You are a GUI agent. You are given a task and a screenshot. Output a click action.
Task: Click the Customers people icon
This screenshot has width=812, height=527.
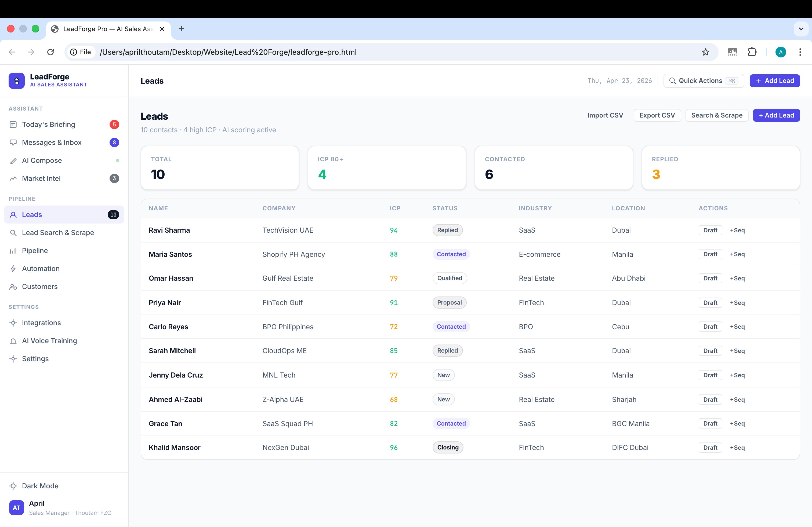pyautogui.click(x=13, y=287)
